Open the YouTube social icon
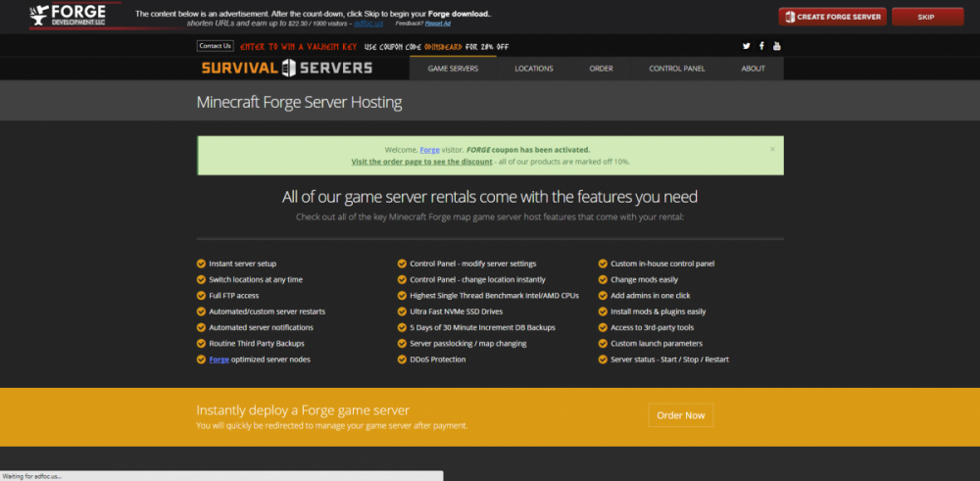 (x=777, y=46)
